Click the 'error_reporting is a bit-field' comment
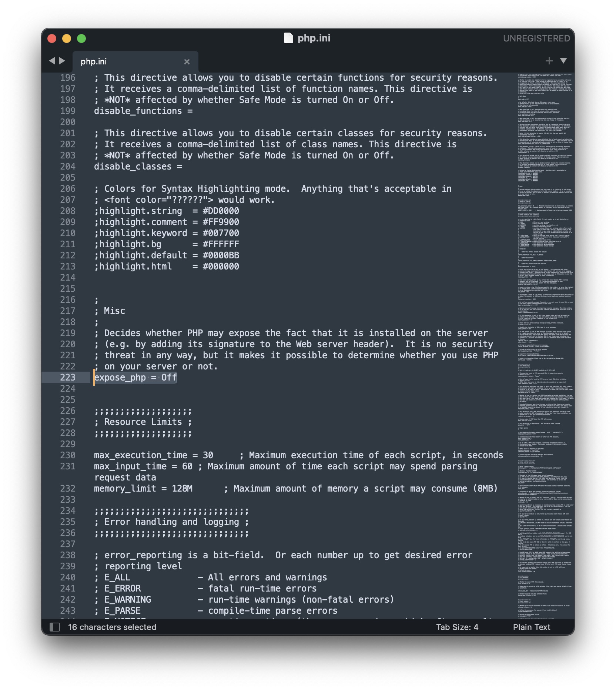 pos(184,555)
